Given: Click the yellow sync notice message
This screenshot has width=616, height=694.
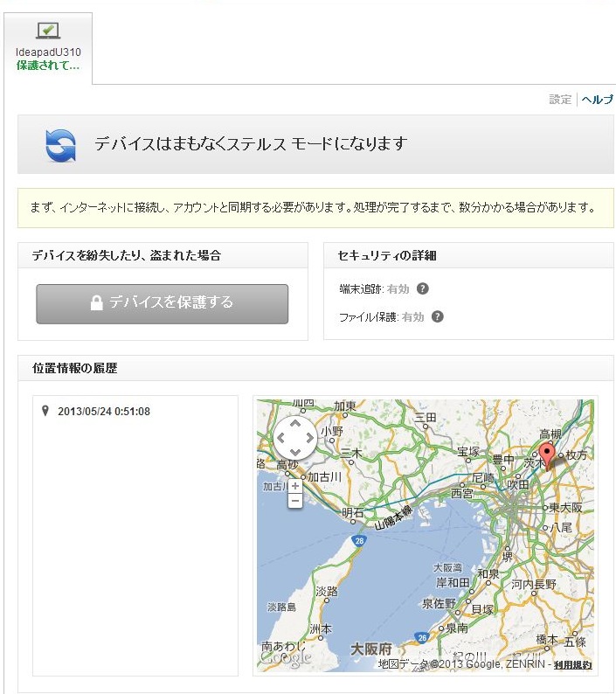Looking at the screenshot, I should tap(315, 208).
